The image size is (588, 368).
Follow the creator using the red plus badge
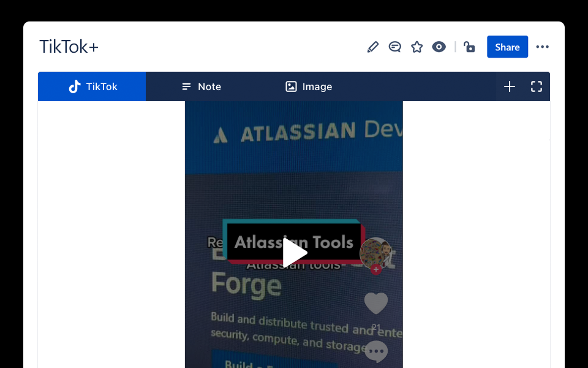[x=376, y=269]
